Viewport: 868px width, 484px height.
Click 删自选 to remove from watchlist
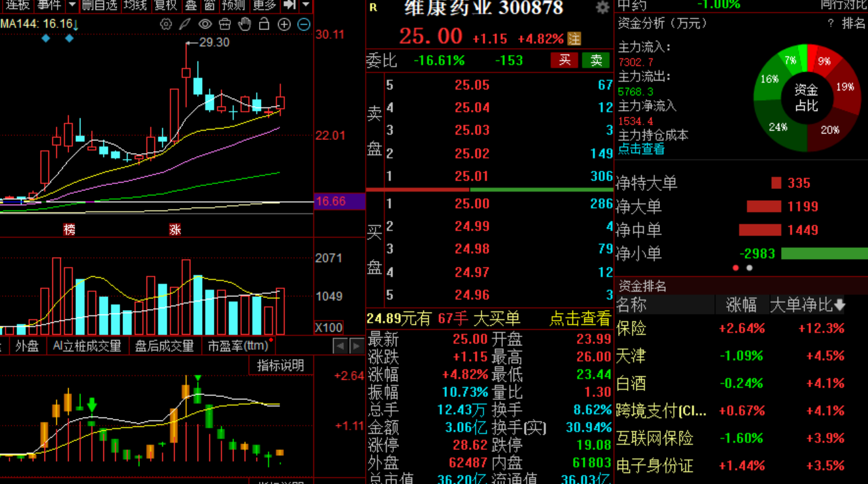click(x=100, y=5)
